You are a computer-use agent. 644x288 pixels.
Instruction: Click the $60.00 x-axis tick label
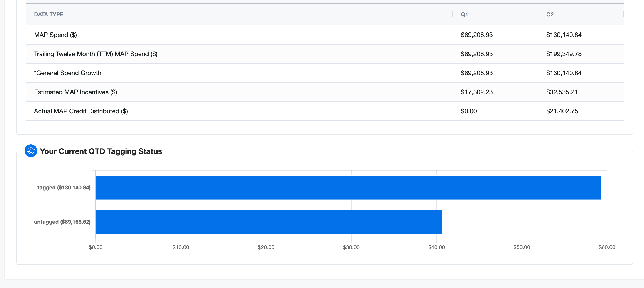pyautogui.click(x=607, y=247)
